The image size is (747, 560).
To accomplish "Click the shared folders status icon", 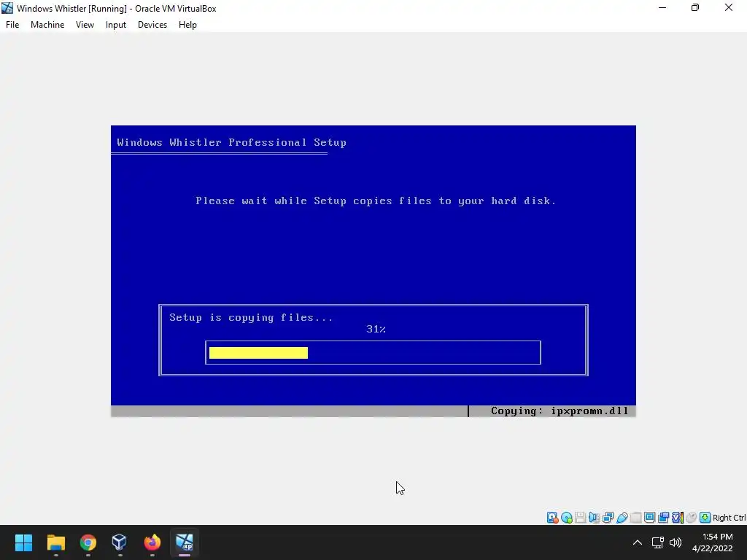I will 636,518.
